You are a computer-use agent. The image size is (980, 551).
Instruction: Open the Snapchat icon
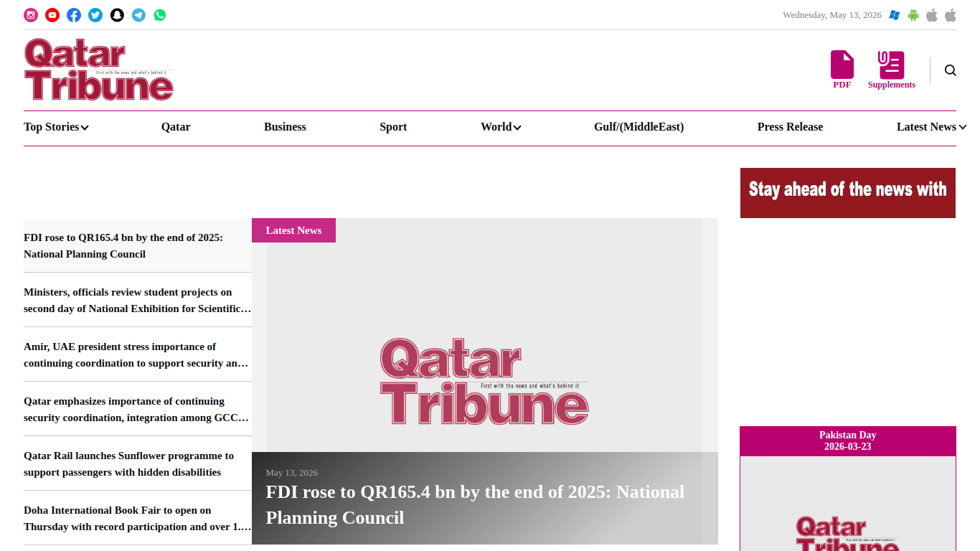117,15
